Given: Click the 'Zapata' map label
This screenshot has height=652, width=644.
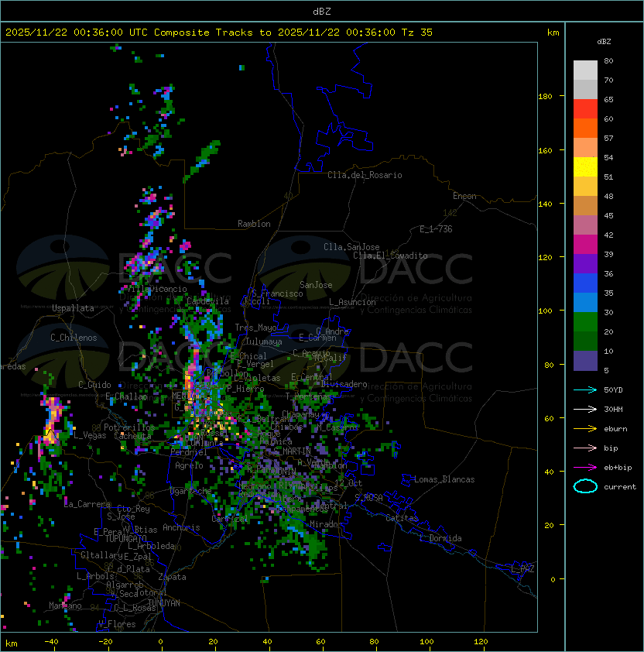Looking at the screenshot, I should (172, 577).
